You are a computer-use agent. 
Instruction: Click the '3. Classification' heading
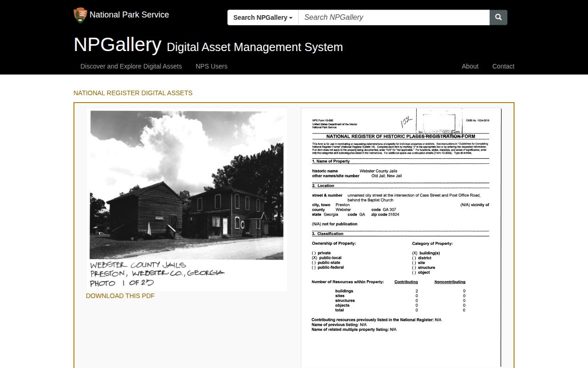tap(328, 234)
